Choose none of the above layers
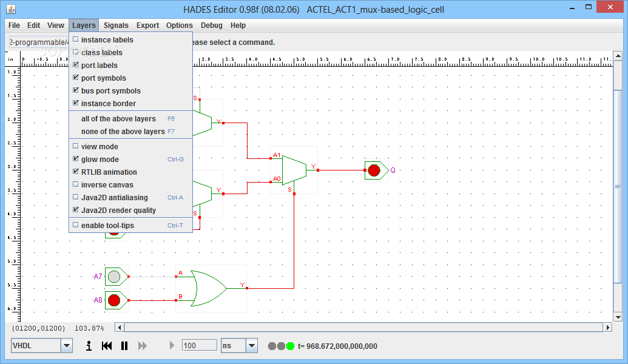The width and height of the screenshot is (628, 364). 130,132
